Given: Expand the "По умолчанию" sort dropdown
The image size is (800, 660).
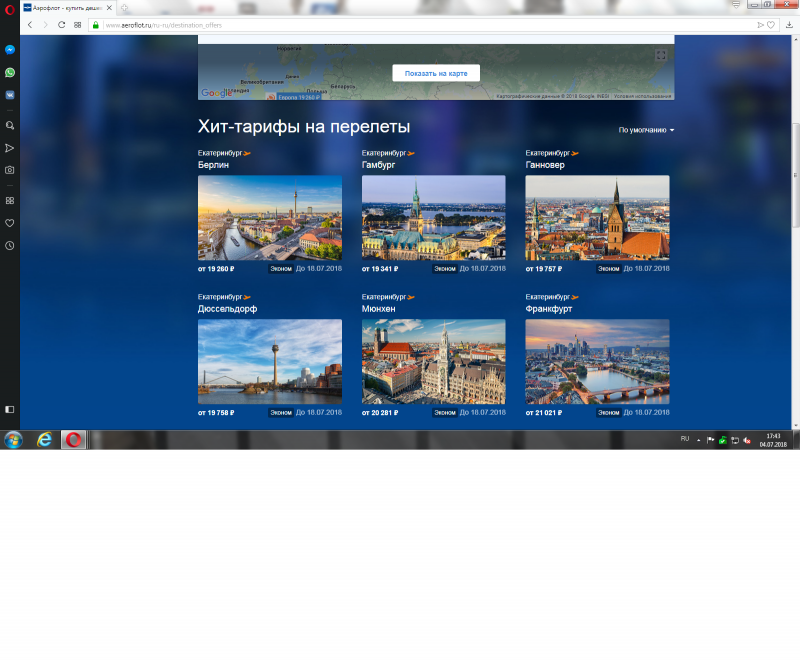Looking at the screenshot, I should [x=646, y=130].
